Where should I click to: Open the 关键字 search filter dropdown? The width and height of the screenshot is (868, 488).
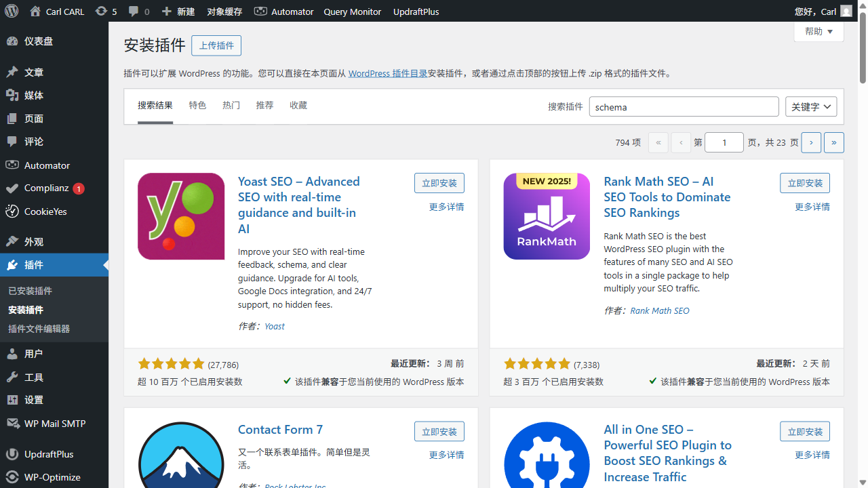(x=811, y=106)
